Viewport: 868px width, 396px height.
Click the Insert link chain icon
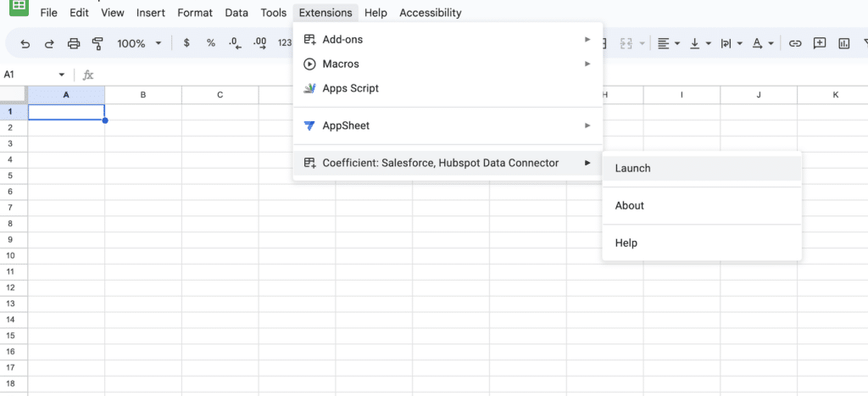795,44
